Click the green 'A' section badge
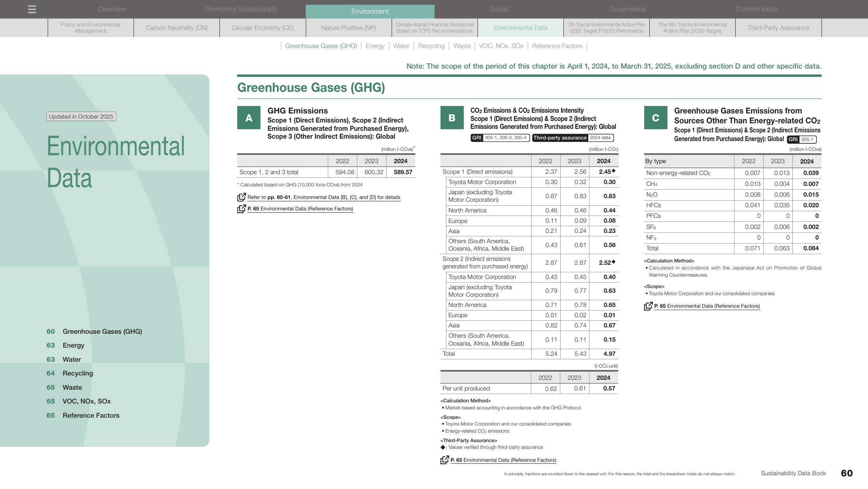The width and height of the screenshot is (868, 489). coord(249,118)
